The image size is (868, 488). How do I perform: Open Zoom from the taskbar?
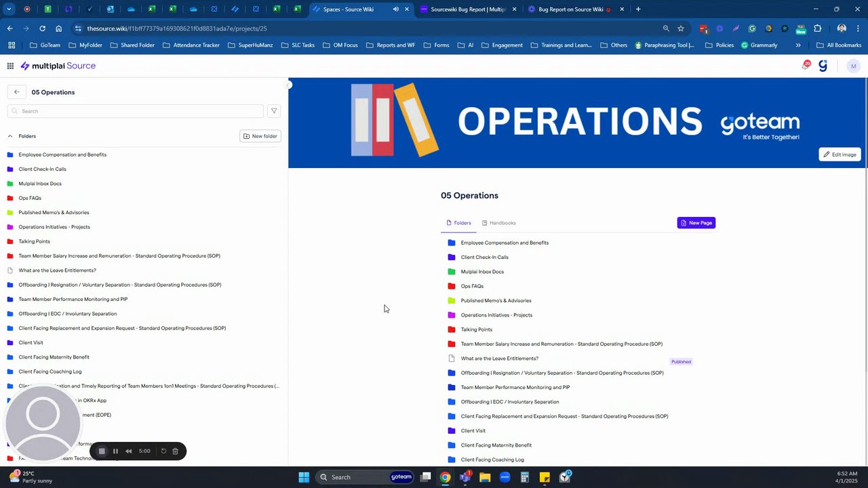(x=505, y=477)
